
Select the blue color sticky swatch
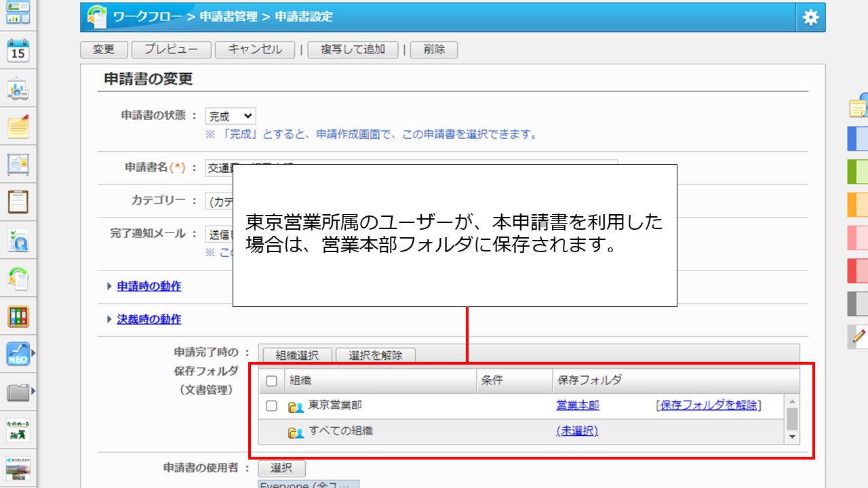click(x=858, y=139)
